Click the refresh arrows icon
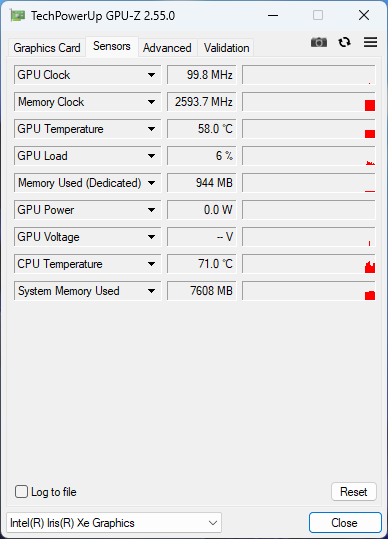The image size is (388, 539). coord(344,42)
